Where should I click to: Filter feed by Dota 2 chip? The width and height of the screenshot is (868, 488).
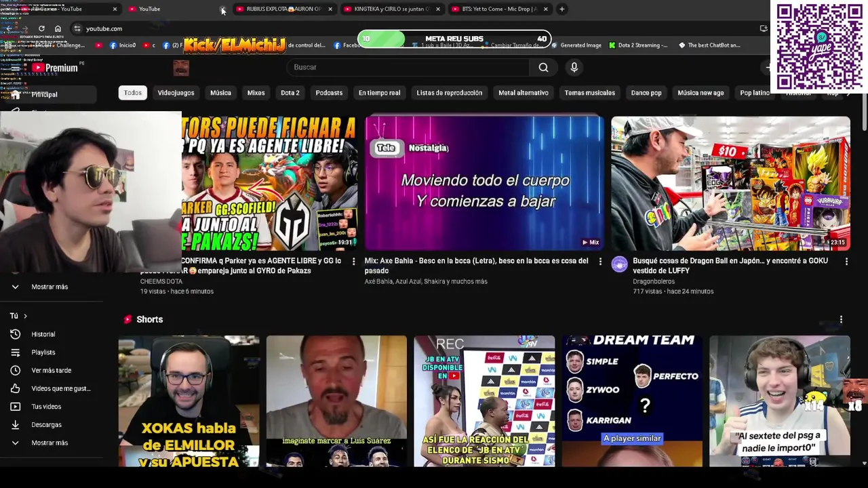tap(290, 93)
